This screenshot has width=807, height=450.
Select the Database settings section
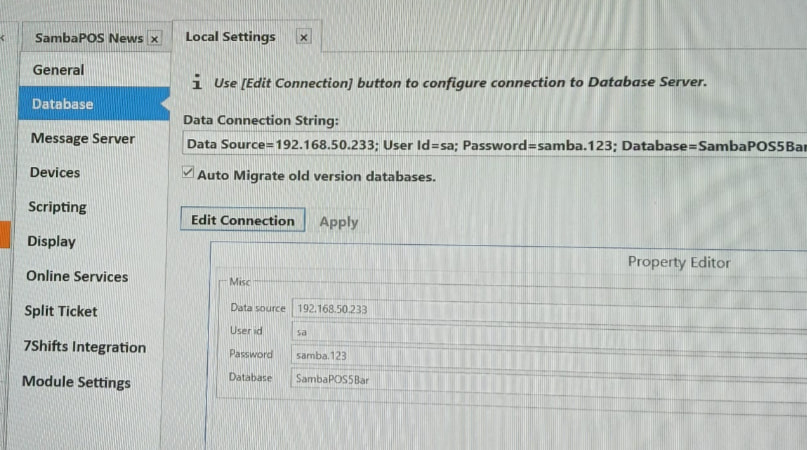(x=62, y=104)
